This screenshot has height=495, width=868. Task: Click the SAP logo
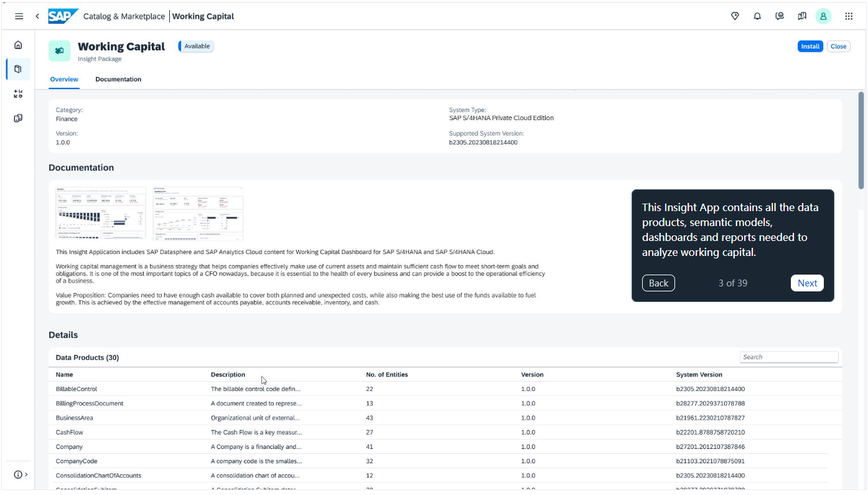63,16
